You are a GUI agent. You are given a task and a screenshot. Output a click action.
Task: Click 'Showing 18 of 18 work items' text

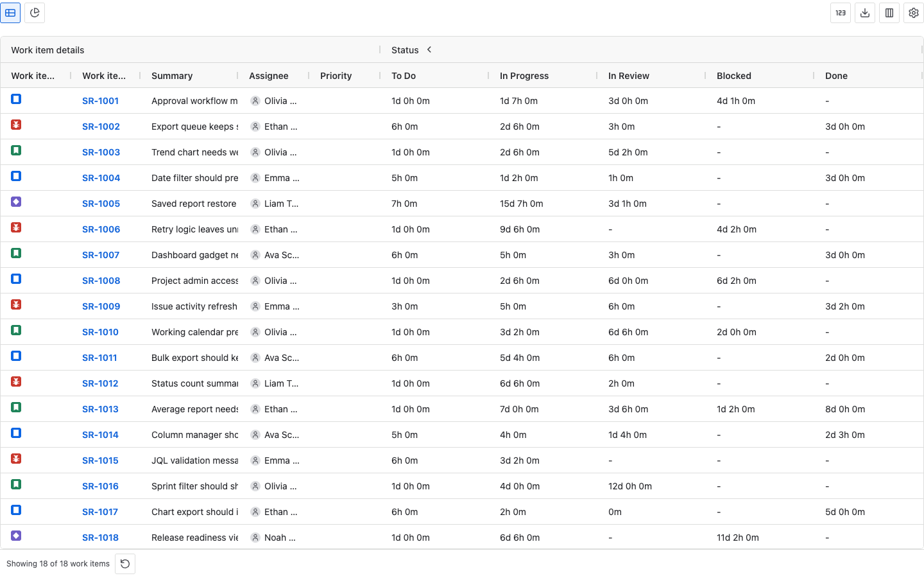58,564
